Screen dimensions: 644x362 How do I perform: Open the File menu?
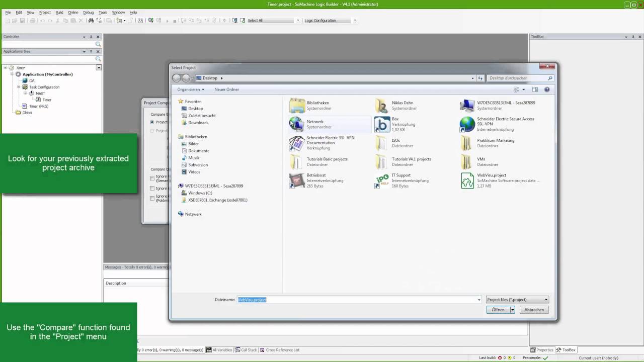[8, 12]
